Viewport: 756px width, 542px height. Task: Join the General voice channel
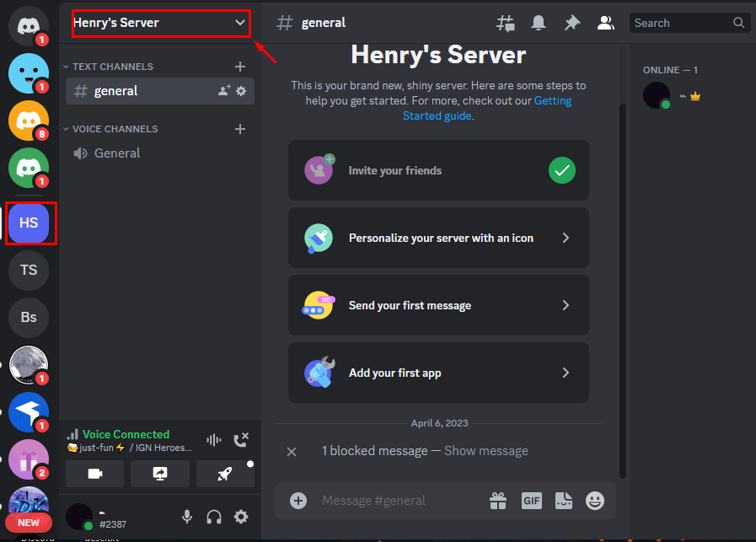[x=160, y=153]
